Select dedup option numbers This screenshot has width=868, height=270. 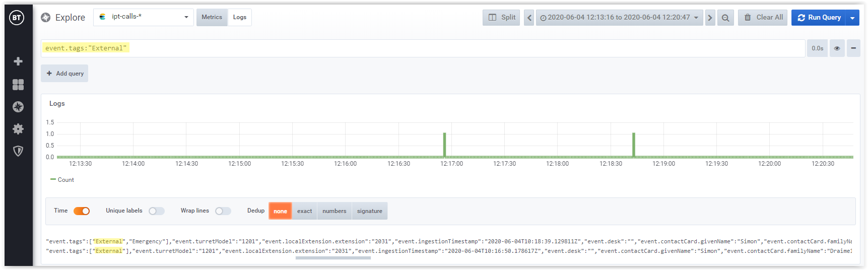[x=335, y=211]
